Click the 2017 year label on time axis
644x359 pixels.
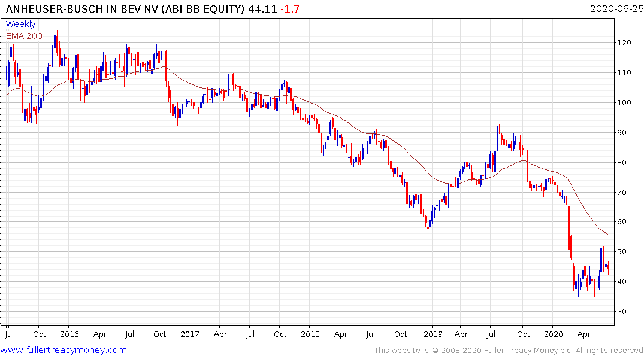click(x=190, y=334)
